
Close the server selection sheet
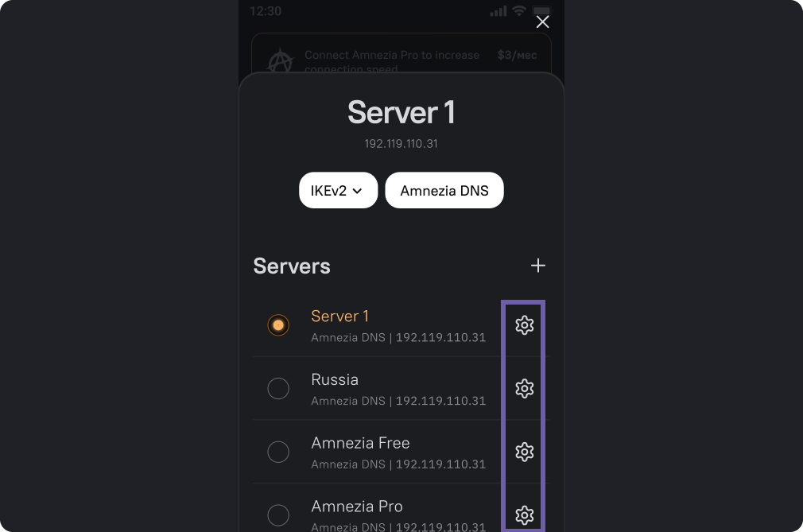coord(542,22)
